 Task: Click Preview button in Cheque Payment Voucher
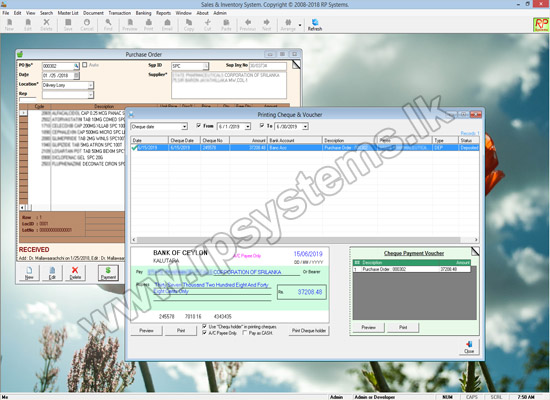coord(368,327)
